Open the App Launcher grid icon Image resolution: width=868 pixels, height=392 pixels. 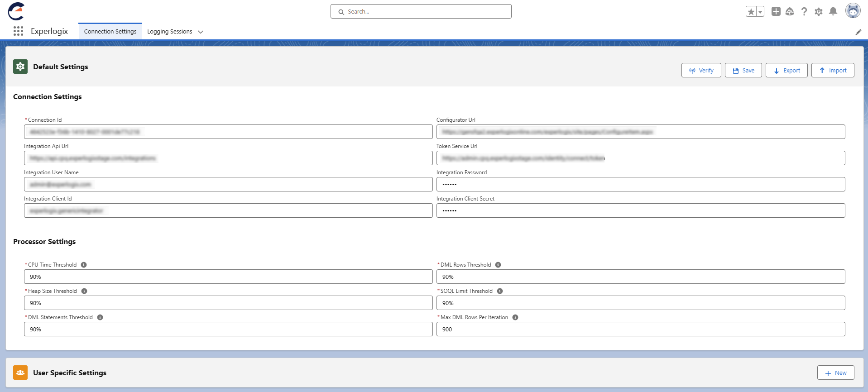[x=18, y=31]
